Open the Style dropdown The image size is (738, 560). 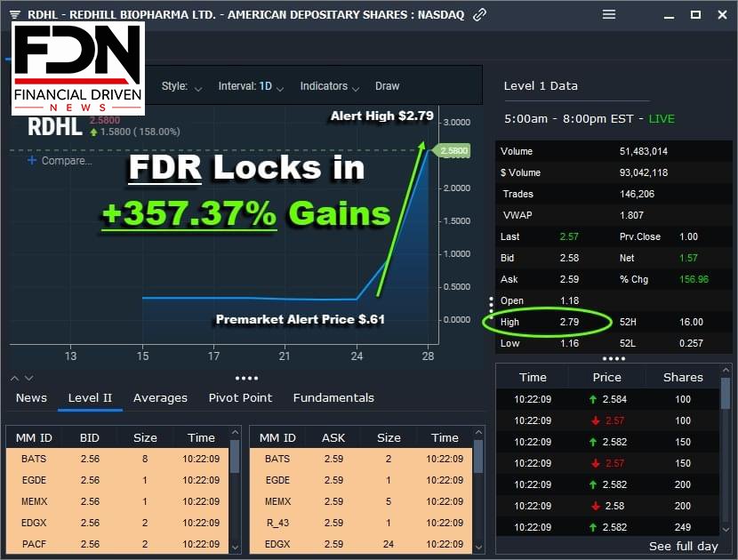point(181,86)
